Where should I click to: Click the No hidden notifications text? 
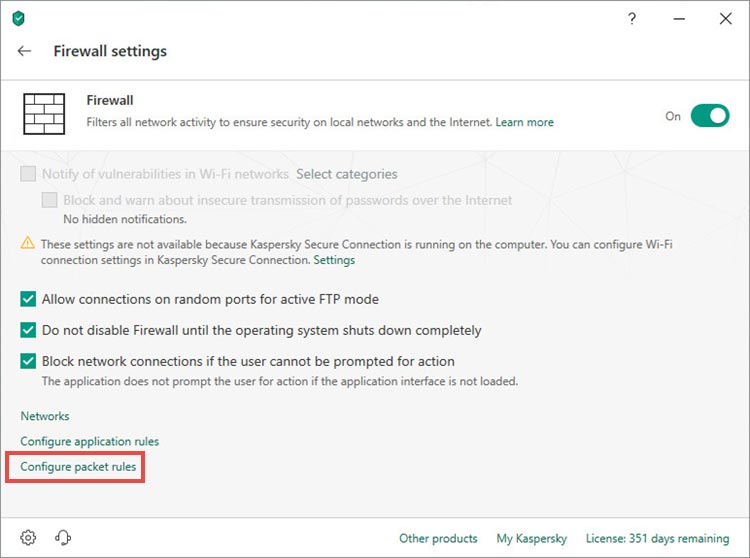[x=125, y=219]
